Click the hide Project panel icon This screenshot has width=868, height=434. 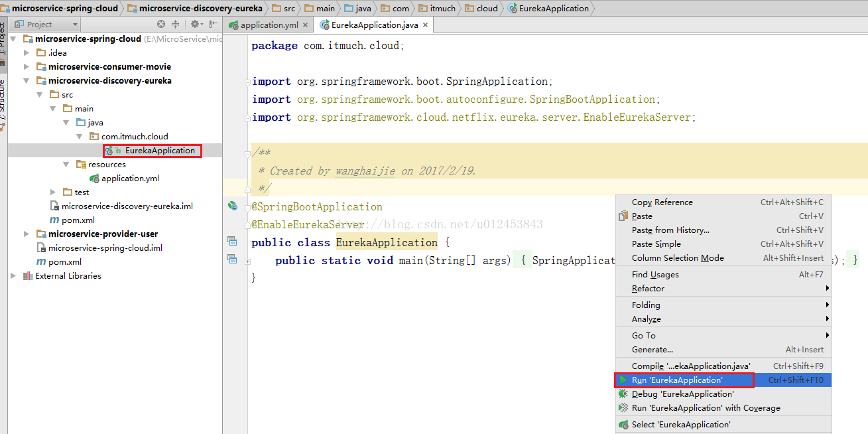[214, 25]
